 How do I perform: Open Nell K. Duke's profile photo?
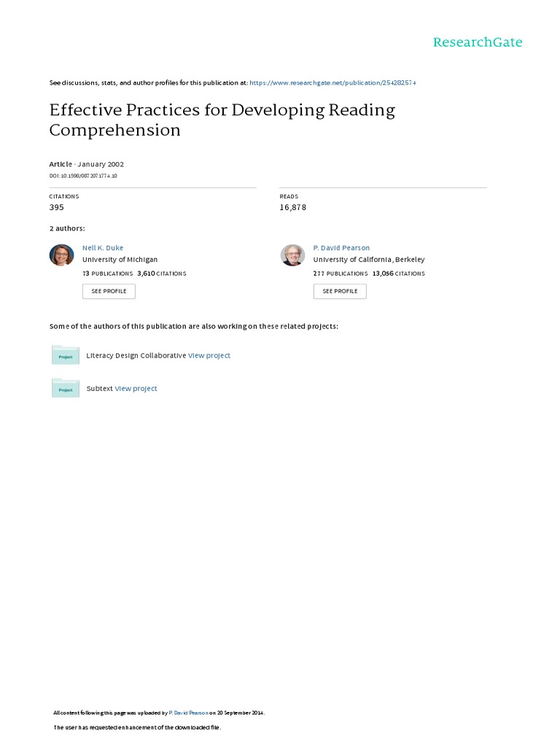[x=61, y=255]
